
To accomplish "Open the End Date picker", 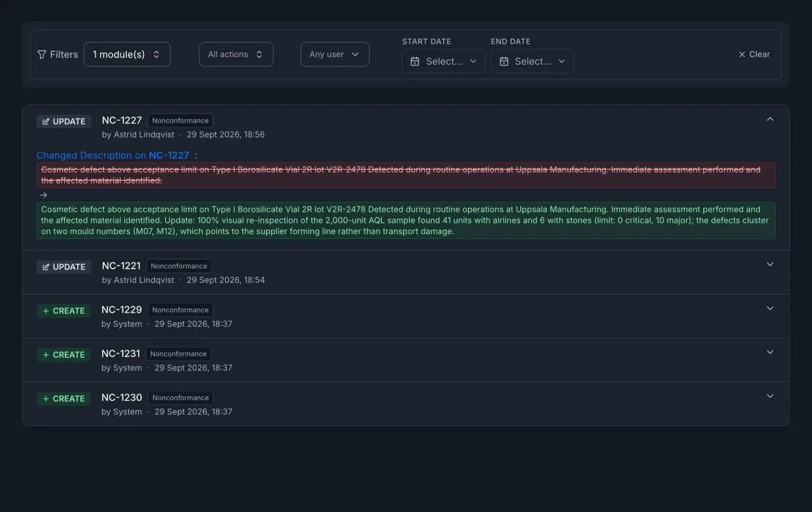I will click(532, 61).
